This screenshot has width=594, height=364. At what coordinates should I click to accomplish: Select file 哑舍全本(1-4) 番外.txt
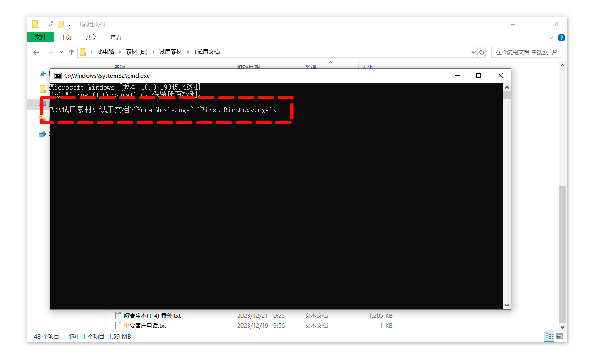(152, 315)
